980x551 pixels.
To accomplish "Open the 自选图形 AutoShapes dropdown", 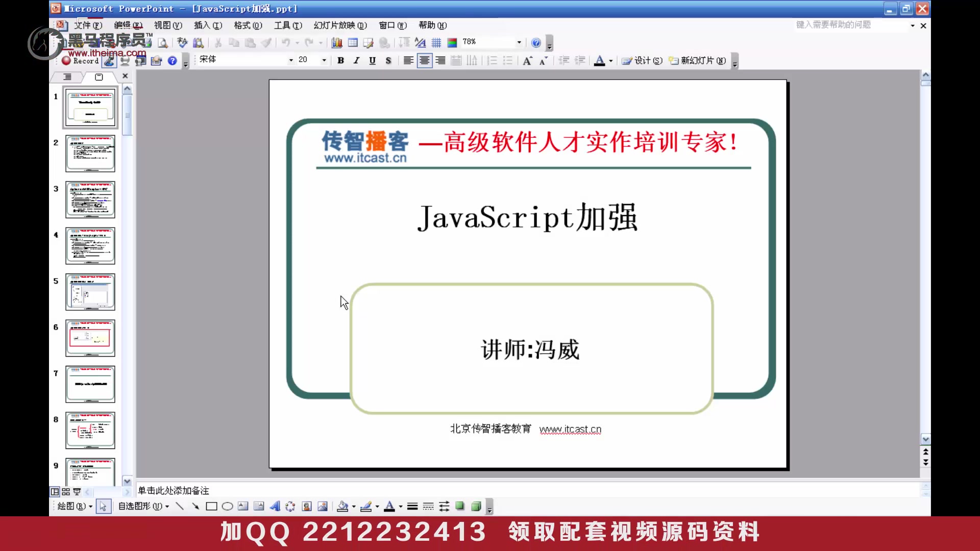I will [x=144, y=506].
